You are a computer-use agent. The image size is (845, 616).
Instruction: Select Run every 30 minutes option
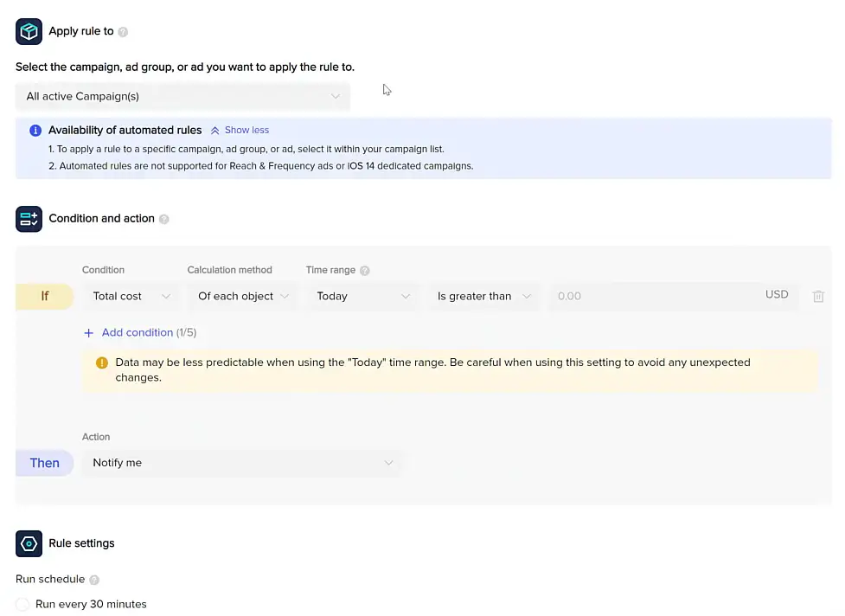pyautogui.click(x=23, y=604)
